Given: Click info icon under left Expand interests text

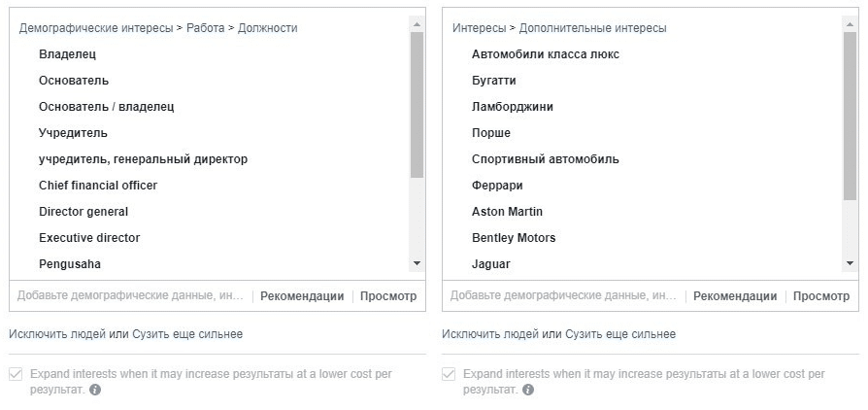Looking at the screenshot, I should (95, 390).
